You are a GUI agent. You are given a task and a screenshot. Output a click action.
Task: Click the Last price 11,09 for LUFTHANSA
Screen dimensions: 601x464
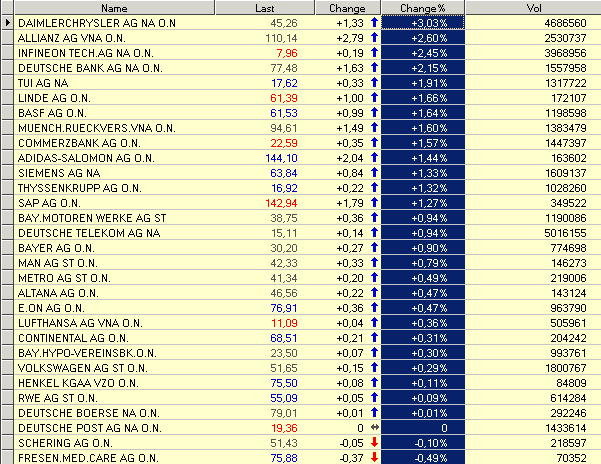tap(284, 323)
